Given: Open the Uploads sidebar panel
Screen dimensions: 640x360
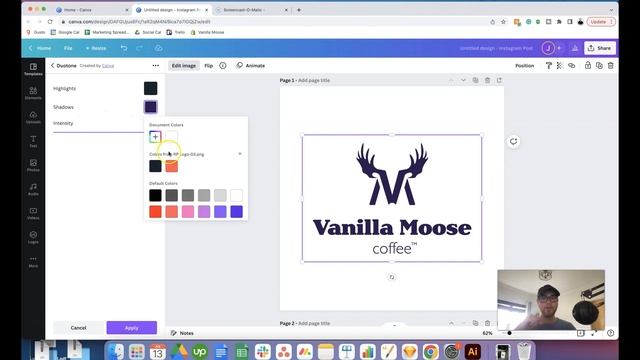Looking at the screenshot, I should click(x=33, y=117).
